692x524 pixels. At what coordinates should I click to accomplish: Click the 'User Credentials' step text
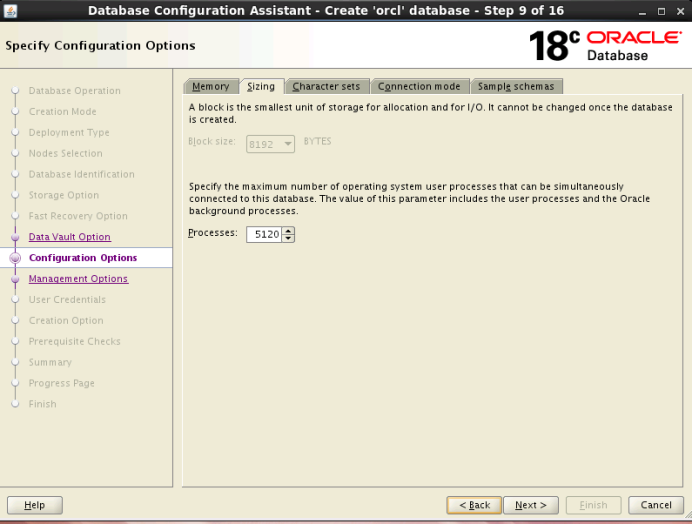(x=67, y=299)
